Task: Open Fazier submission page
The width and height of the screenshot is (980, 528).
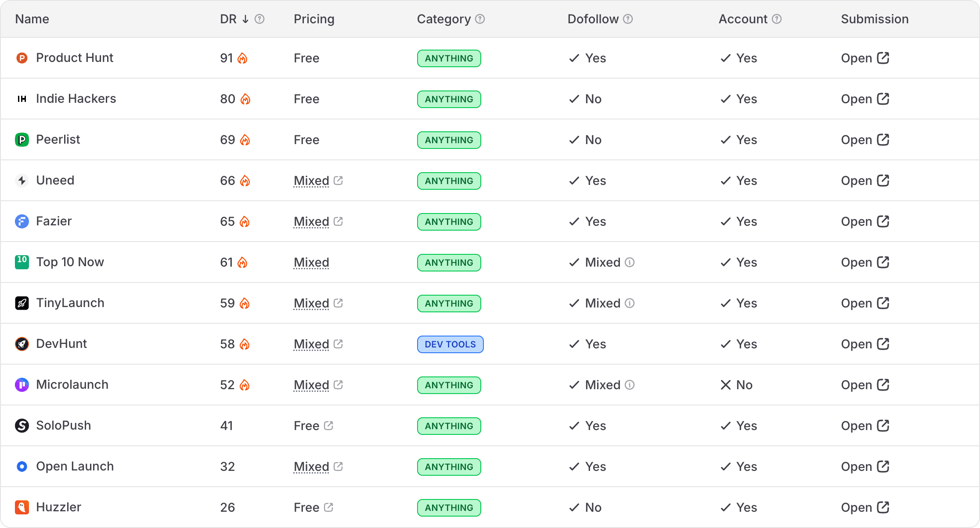Action: (865, 221)
